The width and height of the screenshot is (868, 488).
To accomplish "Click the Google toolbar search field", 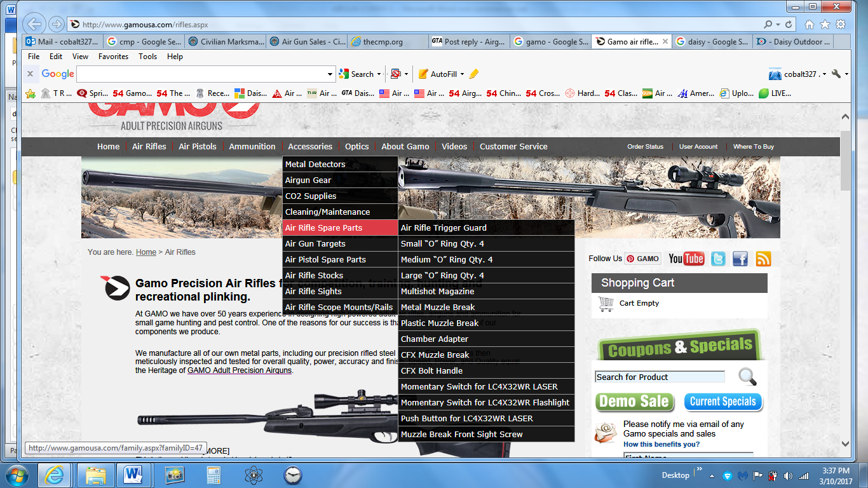I will click(201, 74).
